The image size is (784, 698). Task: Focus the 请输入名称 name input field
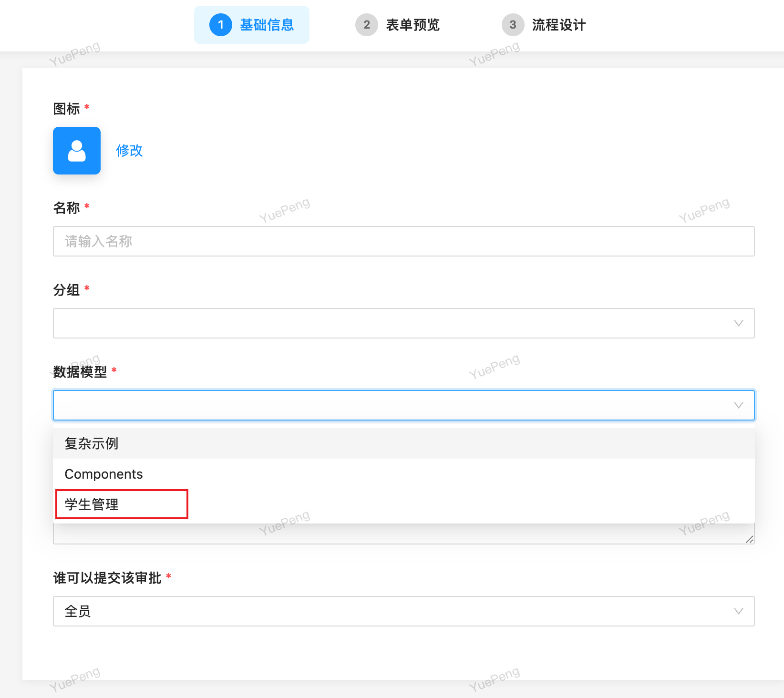404,241
